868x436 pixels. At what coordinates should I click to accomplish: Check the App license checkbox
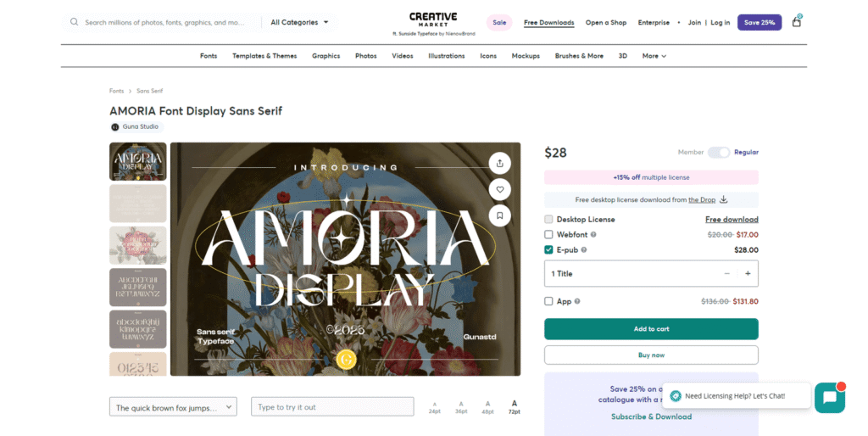click(548, 301)
